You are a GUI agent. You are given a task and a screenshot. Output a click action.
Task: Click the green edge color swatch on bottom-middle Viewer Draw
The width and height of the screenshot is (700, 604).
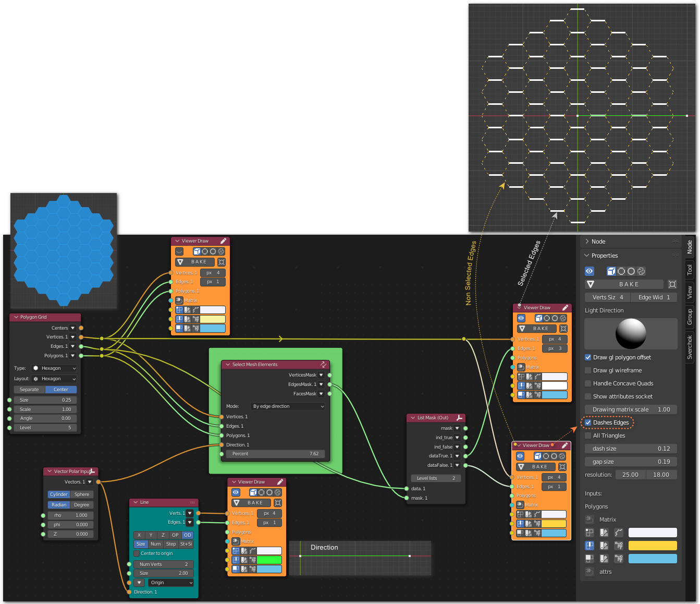click(x=269, y=560)
